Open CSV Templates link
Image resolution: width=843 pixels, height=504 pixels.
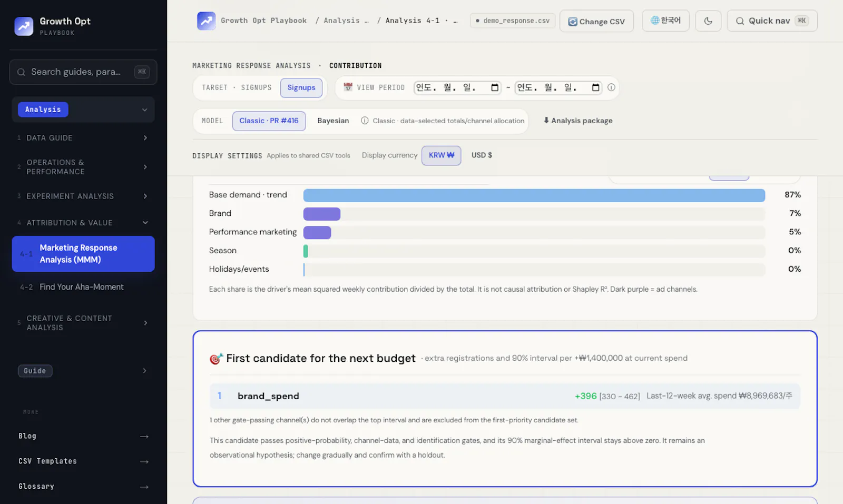[x=83, y=461]
